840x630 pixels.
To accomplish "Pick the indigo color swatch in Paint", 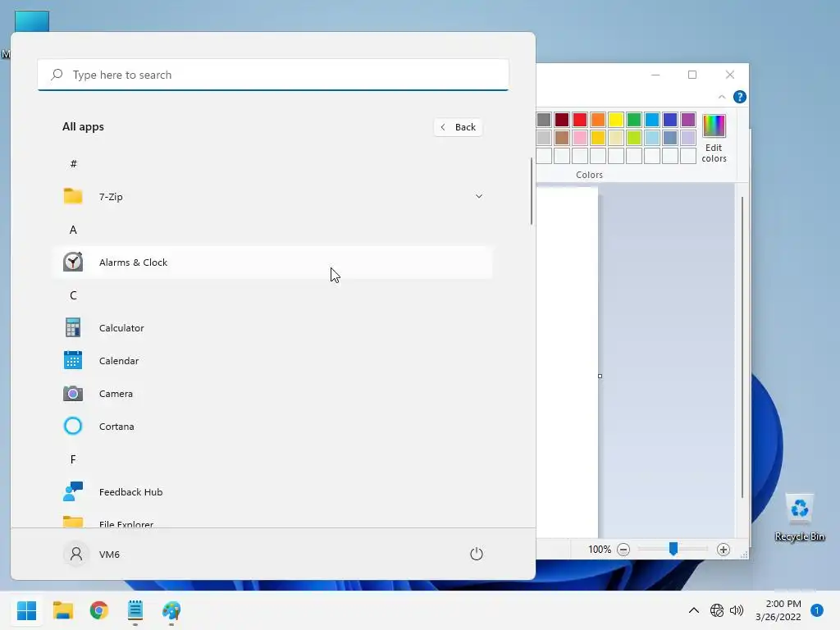I will (x=670, y=120).
